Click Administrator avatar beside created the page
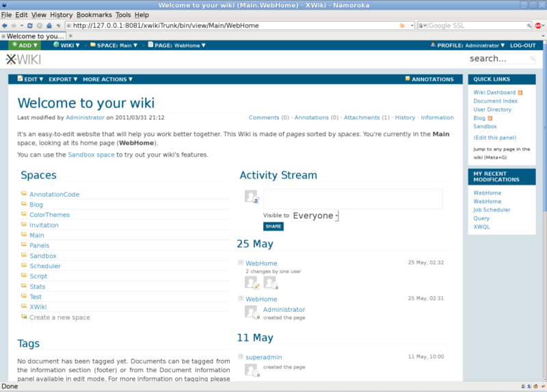 [252, 312]
